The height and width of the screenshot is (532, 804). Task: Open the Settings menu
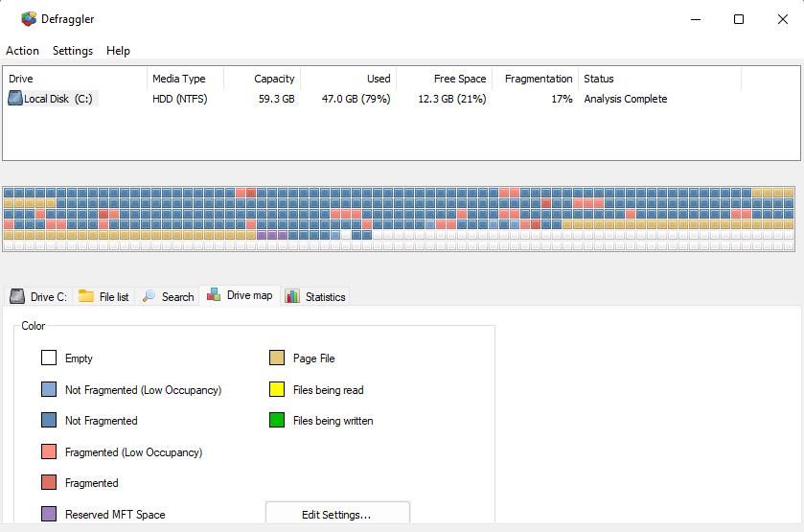click(x=73, y=51)
